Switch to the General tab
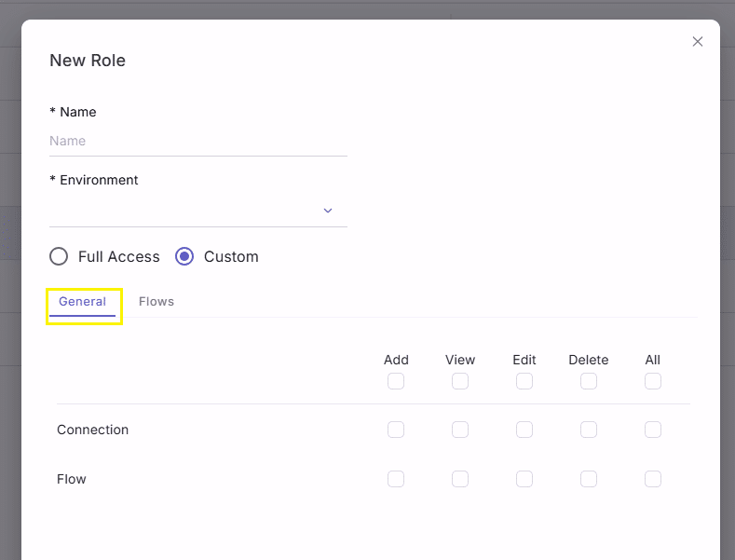 pyautogui.click(x=83, y=302)
